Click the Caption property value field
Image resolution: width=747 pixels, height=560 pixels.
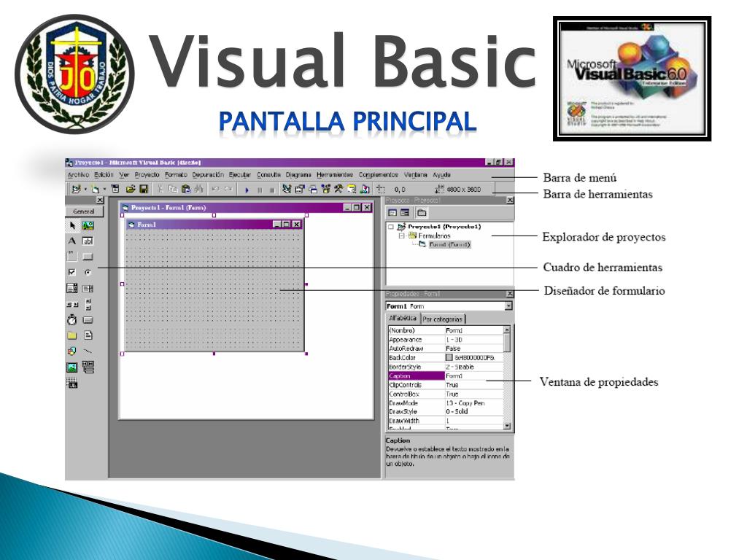tap(474, 376)
